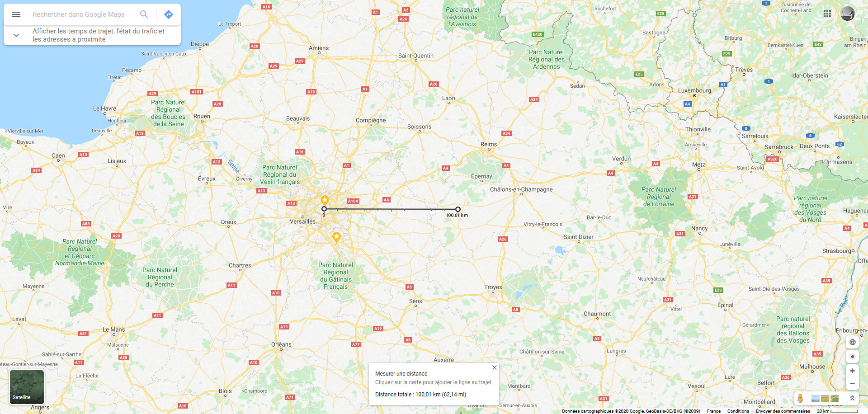Open the Google apps grid
Image resolution: width=868 pixels, height=414 pixels.
[827, 14]
